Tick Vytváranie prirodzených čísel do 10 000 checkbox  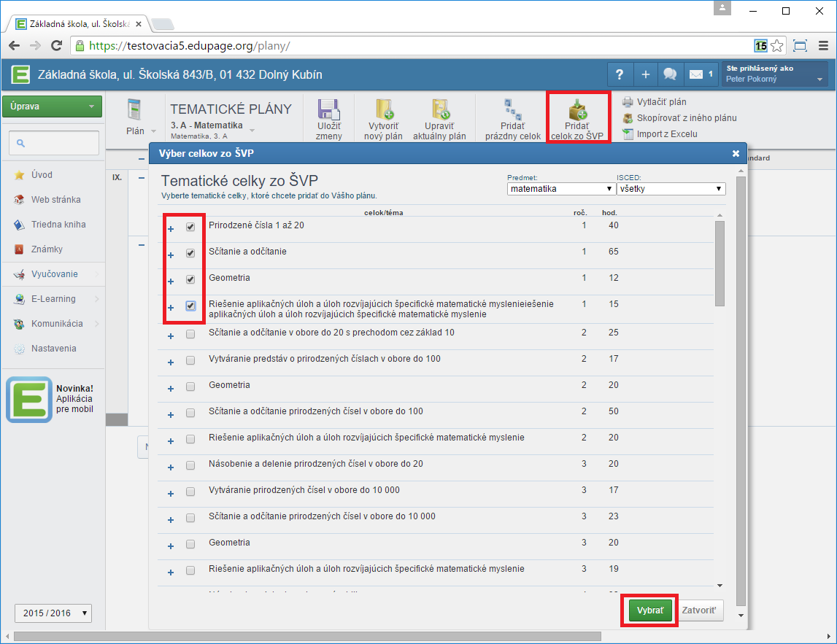click(x=190, y=492)
